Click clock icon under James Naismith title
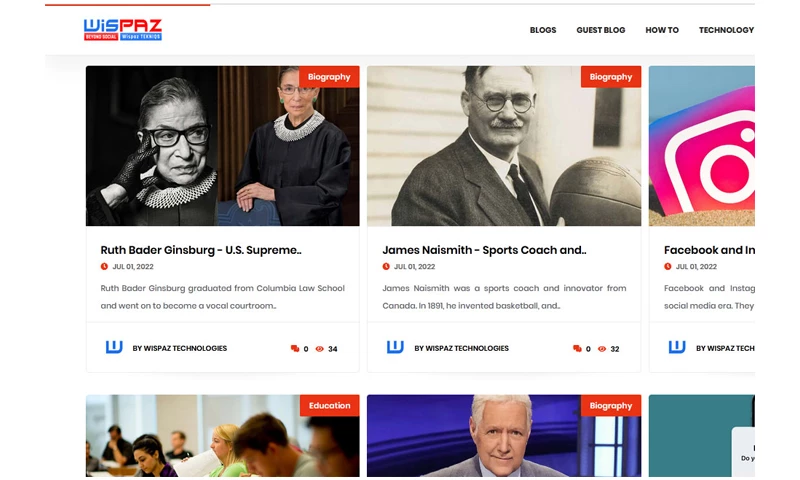 (386, 266)
